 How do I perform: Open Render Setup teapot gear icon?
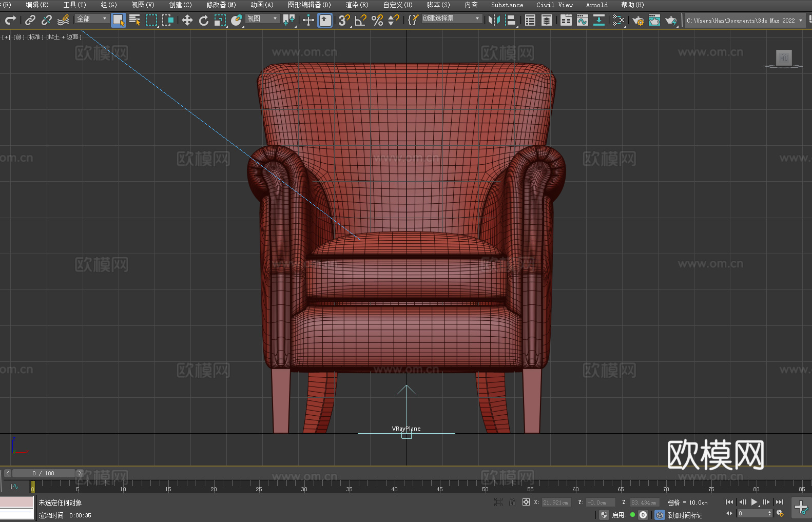tap(638, 20)
